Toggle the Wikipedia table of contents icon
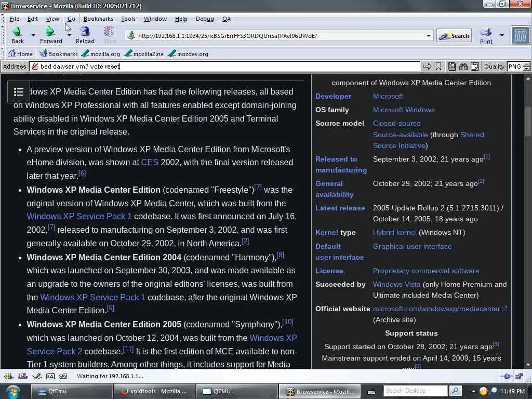The height and width of the screenshot is (399, 532). tap(19, 92)
